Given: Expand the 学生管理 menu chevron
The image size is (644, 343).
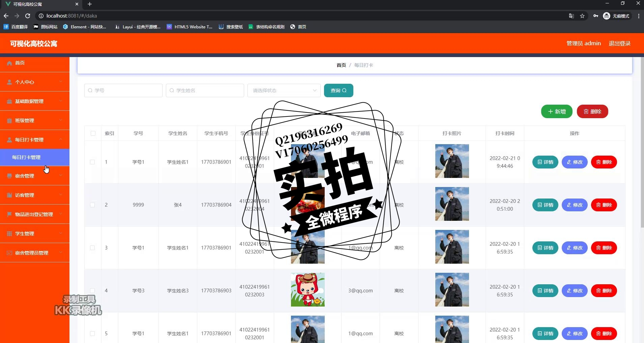Looking at the screenshot, I should [61, 233].
